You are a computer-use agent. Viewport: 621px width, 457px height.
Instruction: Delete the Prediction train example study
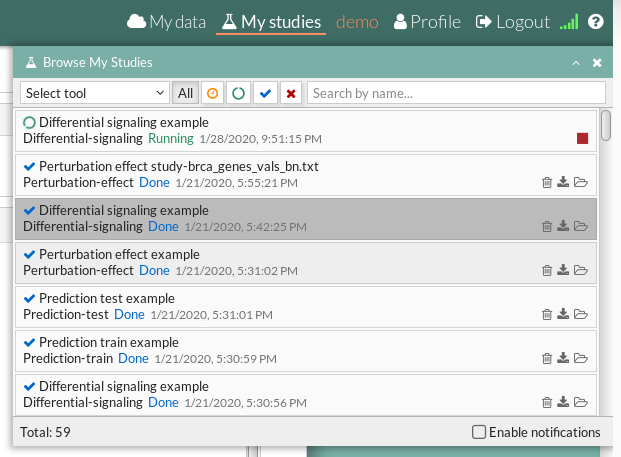[x=547, y=358]
